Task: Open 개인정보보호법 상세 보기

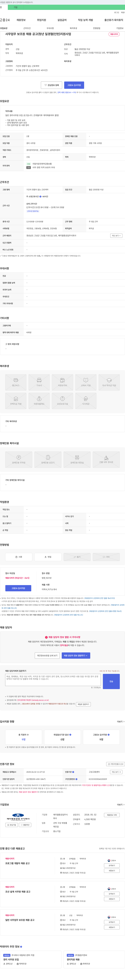Action: pos(47,656)
